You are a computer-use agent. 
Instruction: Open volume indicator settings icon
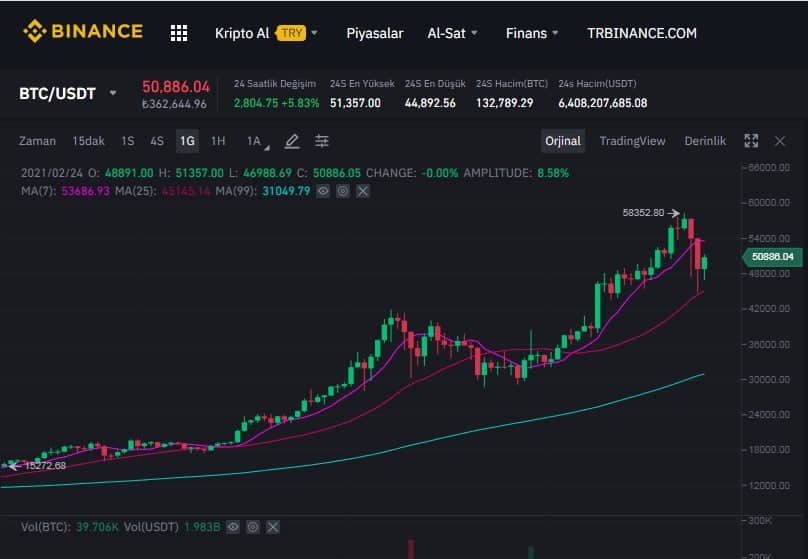pos(253,526)
